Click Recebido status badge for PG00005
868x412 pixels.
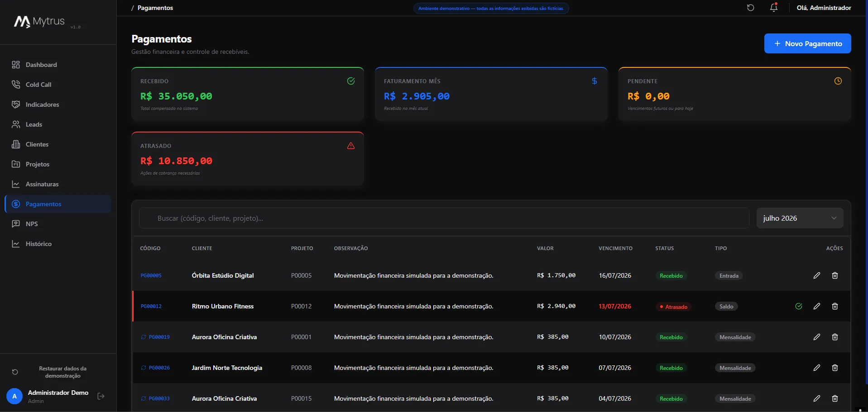click(671, 276)
